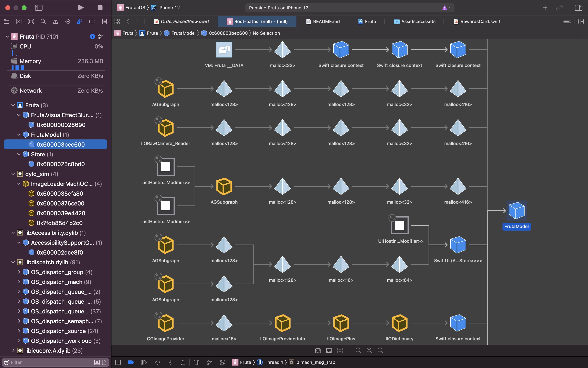Click the FrutaModel node in graph
Image resolution: width=588 pixels, height=368 pixels.
tap(516, 211)
